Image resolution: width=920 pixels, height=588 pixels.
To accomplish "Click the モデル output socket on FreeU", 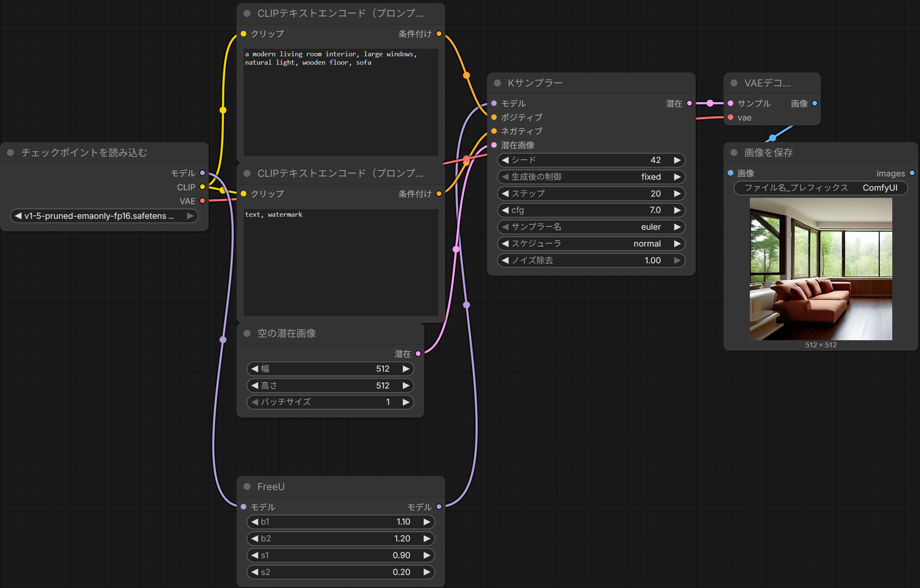I will pos(439,506).
